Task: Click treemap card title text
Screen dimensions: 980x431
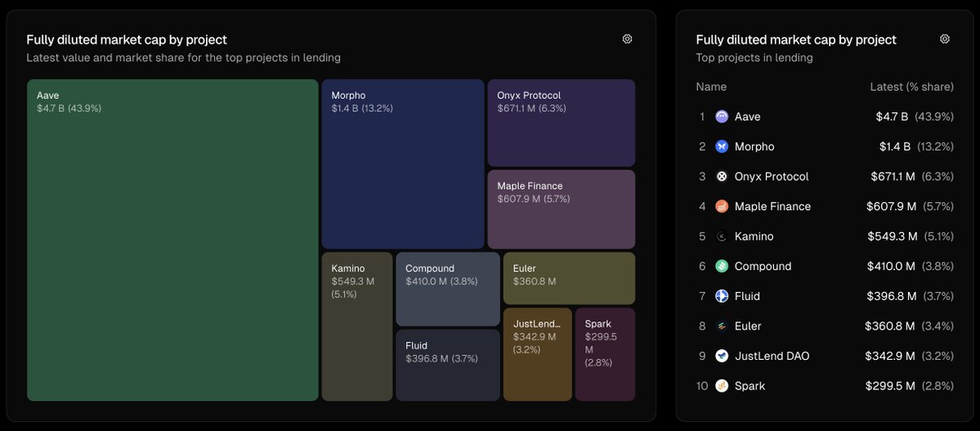Action: click(x=126, y=40)
